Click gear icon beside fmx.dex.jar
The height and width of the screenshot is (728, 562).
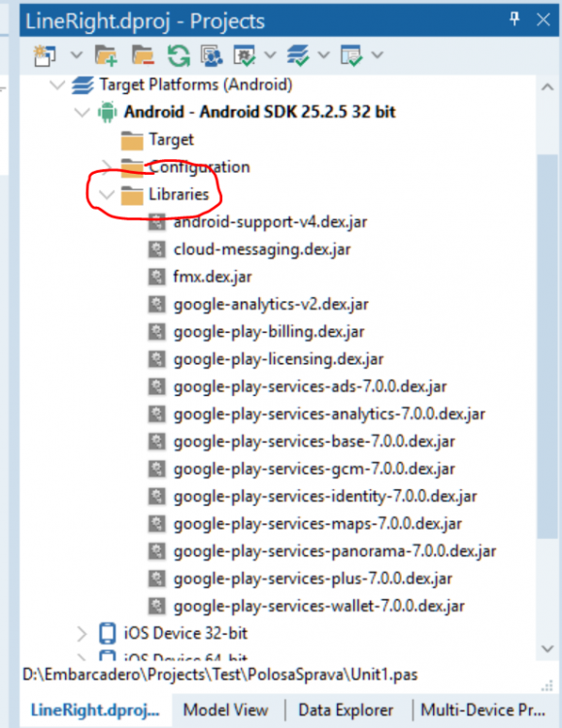(x=156, y=277)
